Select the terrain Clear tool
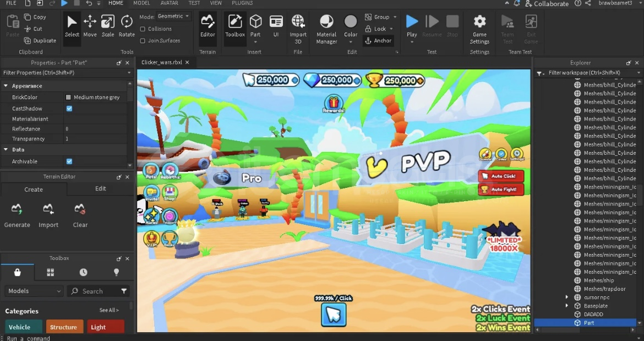 click(80, 215)
